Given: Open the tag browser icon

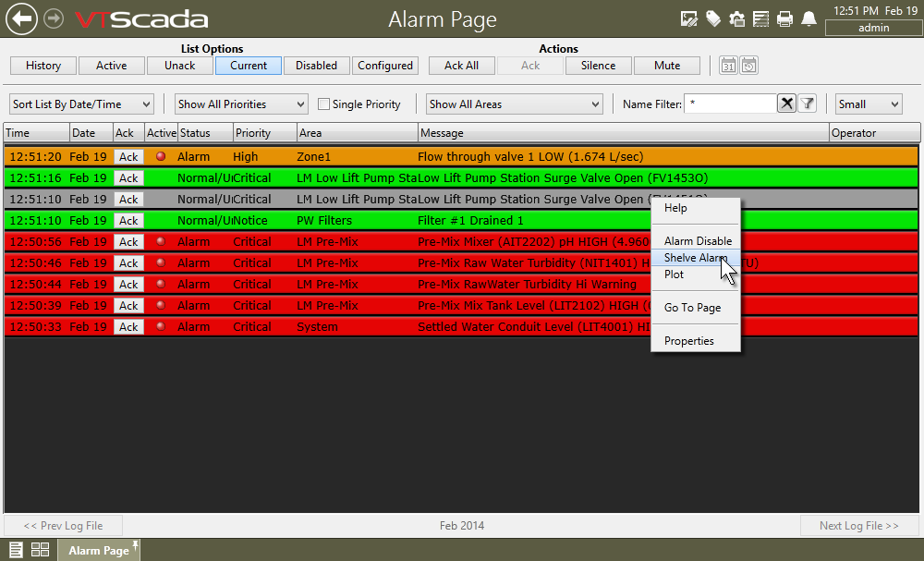Looking at the screenshot, I should (712, 18).
